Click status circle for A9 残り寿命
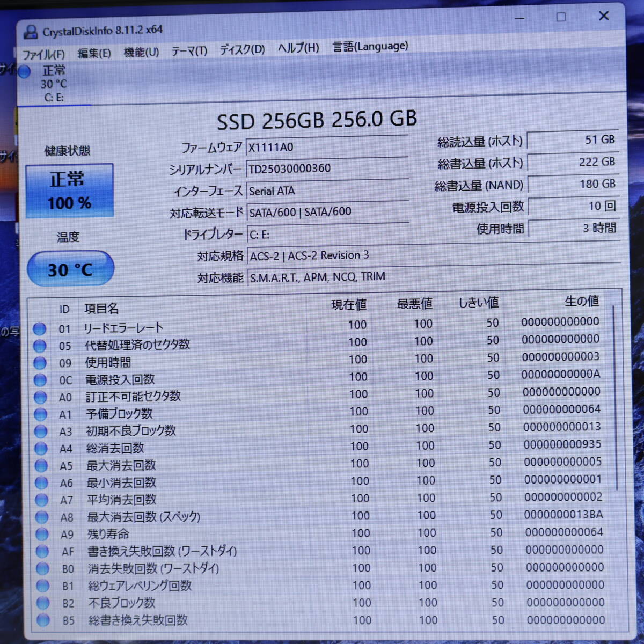The height and width of the screenshot is (644, 644). 42,534
